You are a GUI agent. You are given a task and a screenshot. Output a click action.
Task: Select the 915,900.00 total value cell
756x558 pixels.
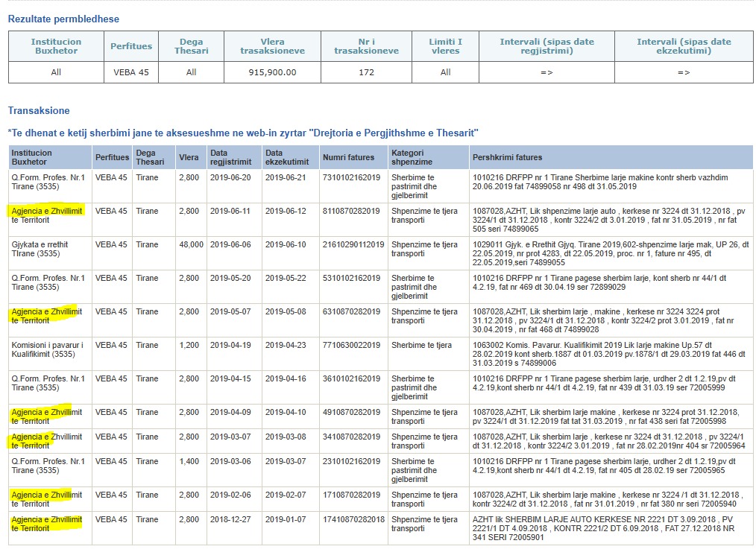click(272, 72)
